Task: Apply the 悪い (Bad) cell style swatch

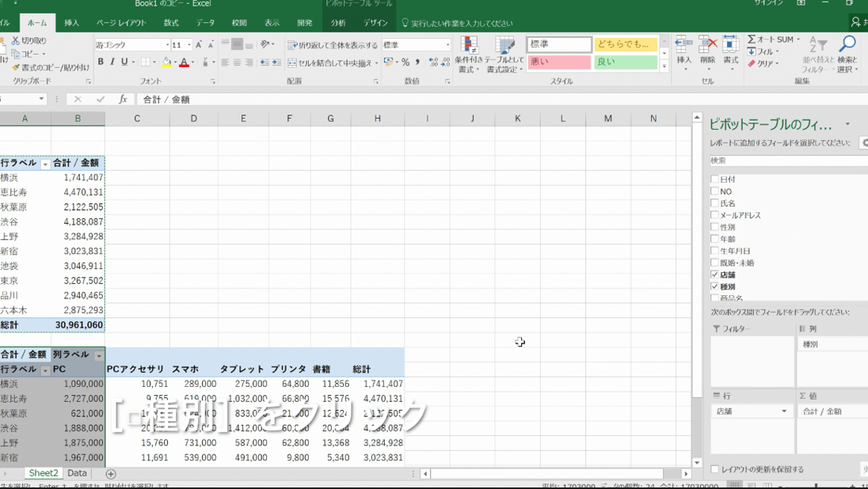Action: coord(558,62)
